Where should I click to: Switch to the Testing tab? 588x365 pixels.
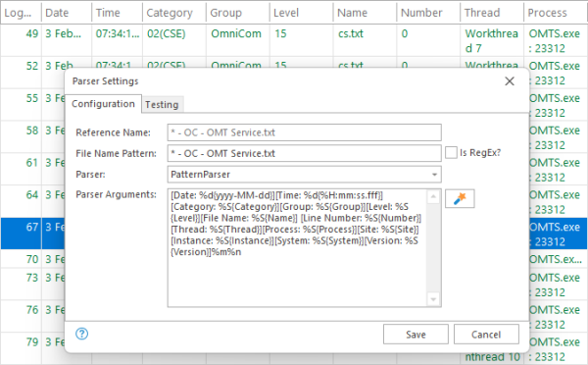pos(162,104)
